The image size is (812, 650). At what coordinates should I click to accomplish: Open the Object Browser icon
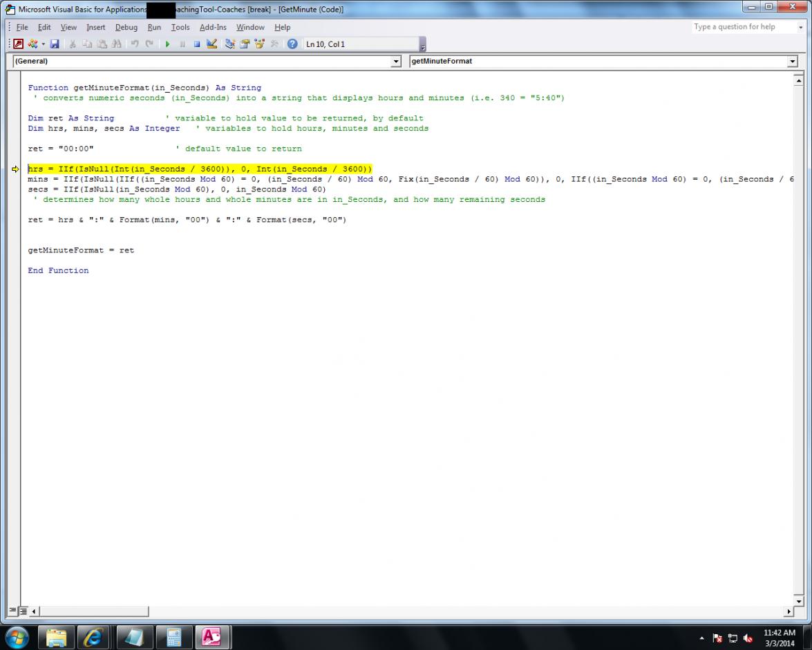point(259,44)
